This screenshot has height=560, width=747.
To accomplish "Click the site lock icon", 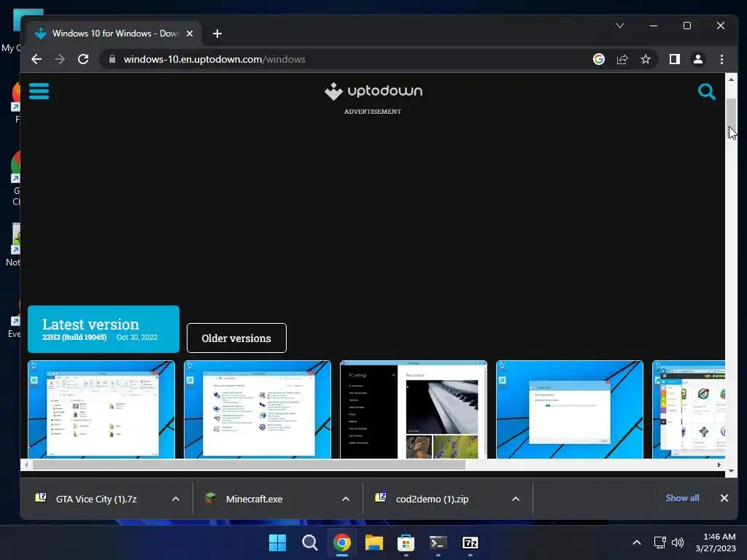I will (x=112, y=59).
